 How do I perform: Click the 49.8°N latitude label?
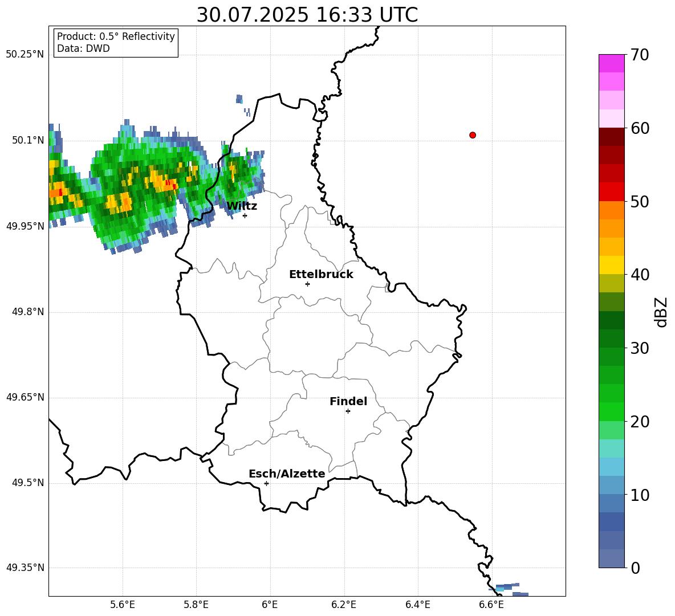point(28,312)
